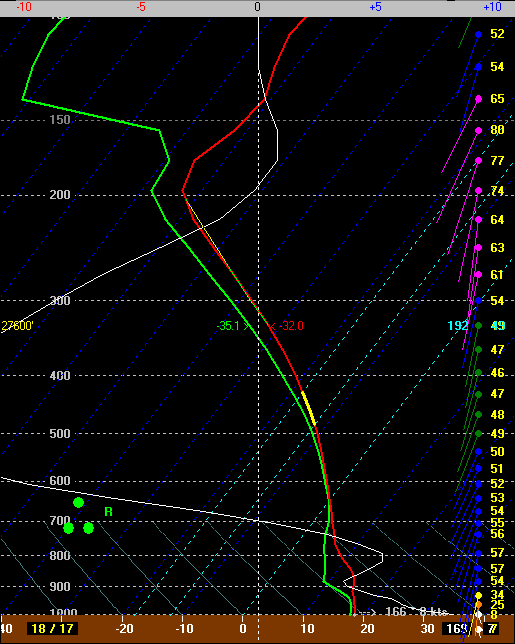This screenshot has height=644, width=515.
Task: Click the yellow wind dot beside 34
Action: [x=478, y=596]
